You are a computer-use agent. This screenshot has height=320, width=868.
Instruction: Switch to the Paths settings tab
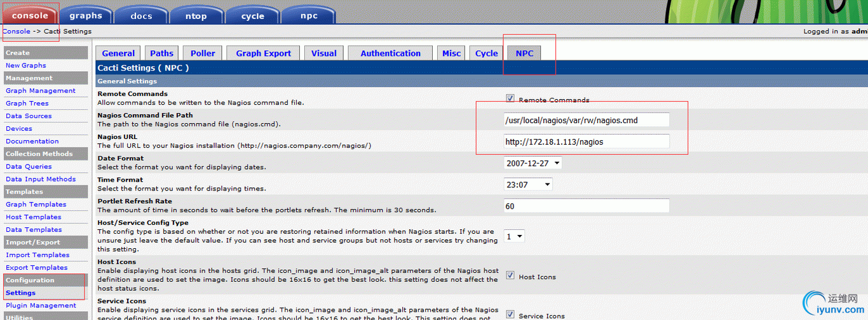point(161,53)
